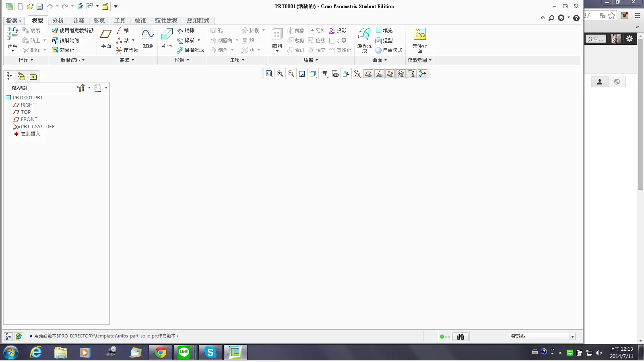Expand the 編輯 group dropdown
Image resolution: width=644 pixels, height=362 pixels.
point(311,60)
